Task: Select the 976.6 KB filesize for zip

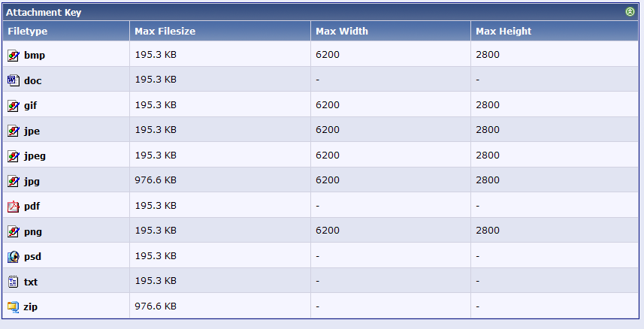Action: (x=156, y=306)
